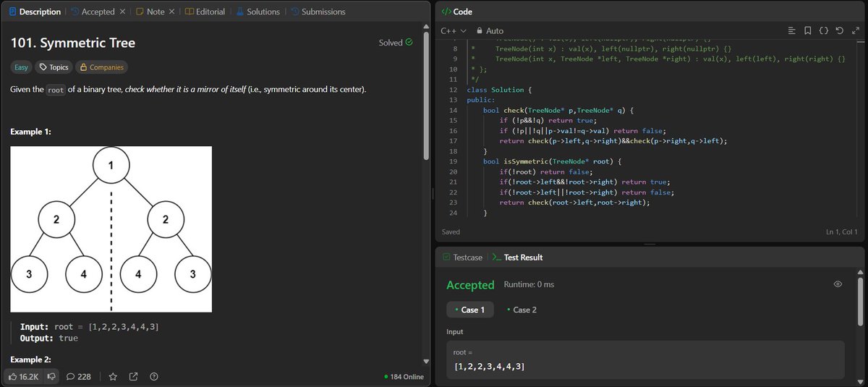Viewport: 868px width, 387px height.
Task: Switch to the Note tab
Action: click(150, 12)
